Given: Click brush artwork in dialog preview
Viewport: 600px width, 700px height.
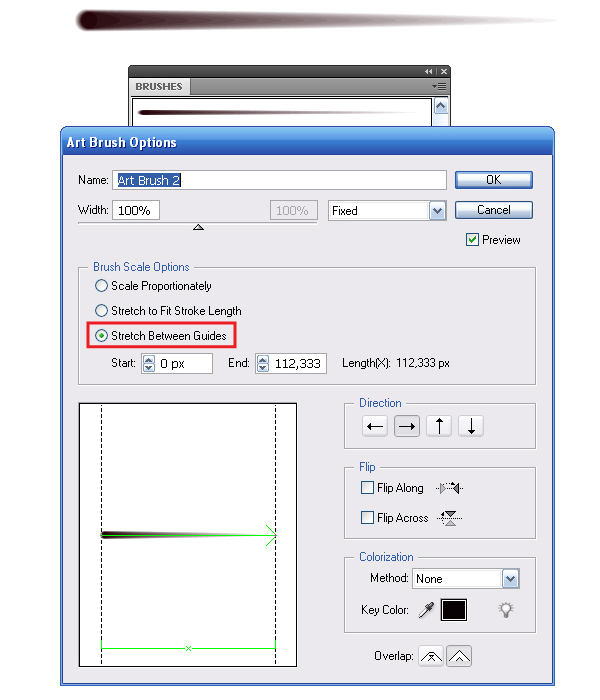Looking at the screenshot, I should click(x=188, y=535).
